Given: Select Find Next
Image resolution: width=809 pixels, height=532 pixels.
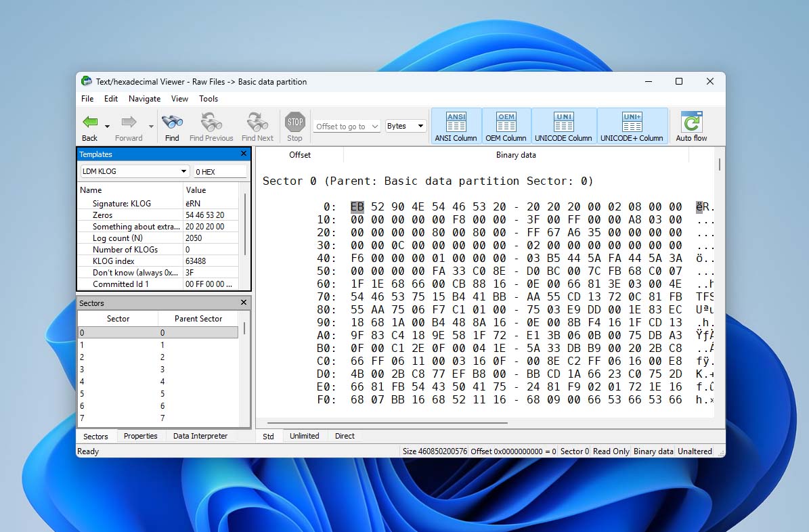Looking at the screenshot, I should coord(257,125).
